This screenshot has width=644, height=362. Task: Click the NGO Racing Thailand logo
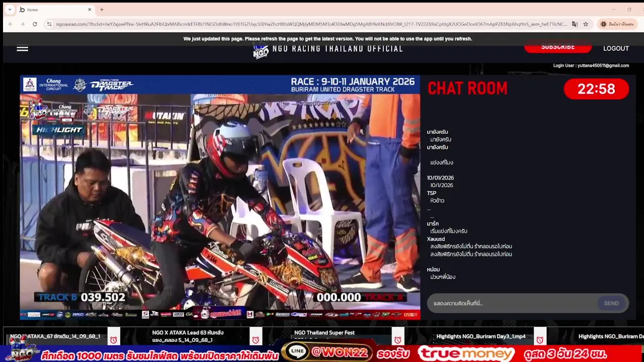point(261,51)
